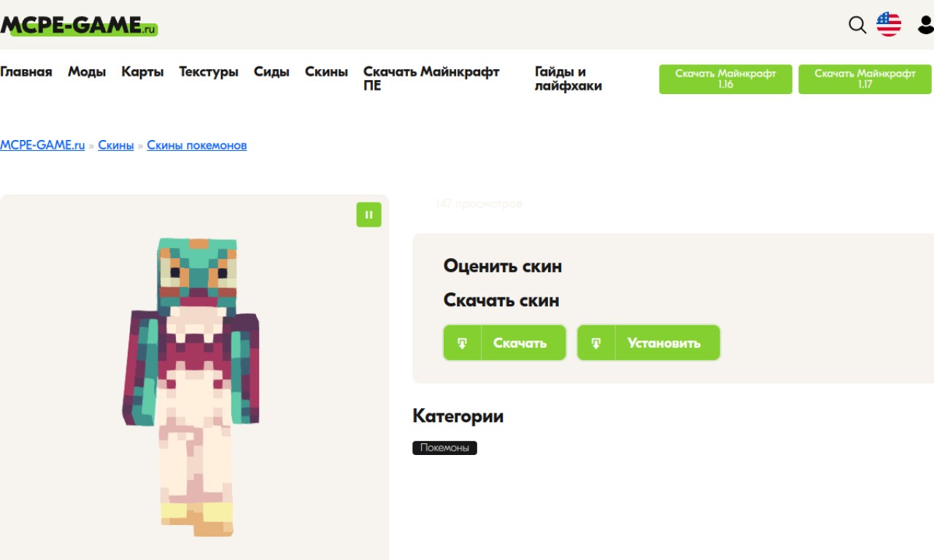Open the search magnifier icon
The image size is (934, 560).
(x=857, y=26)
